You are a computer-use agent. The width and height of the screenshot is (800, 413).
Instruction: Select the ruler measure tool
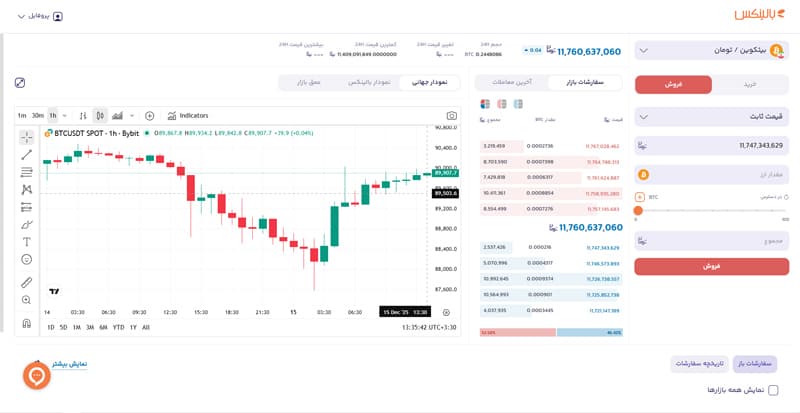(x=27, y=282)
